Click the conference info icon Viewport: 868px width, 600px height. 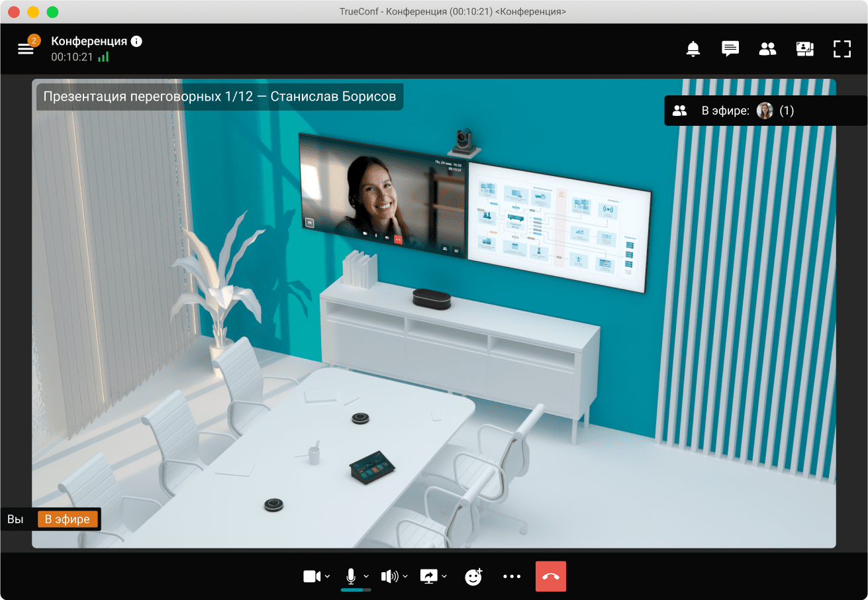pos(136,41)
